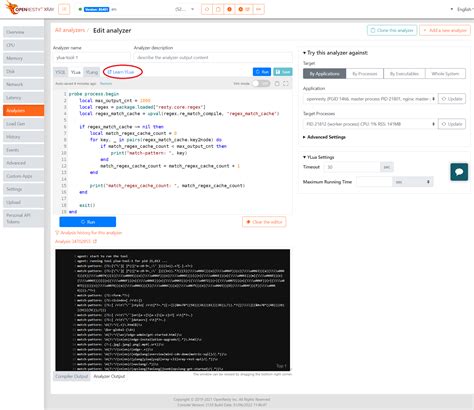Click the ellipsis icon in top toolbar
Viewport: 474px width, 410px height.
[x=258, y=9]
